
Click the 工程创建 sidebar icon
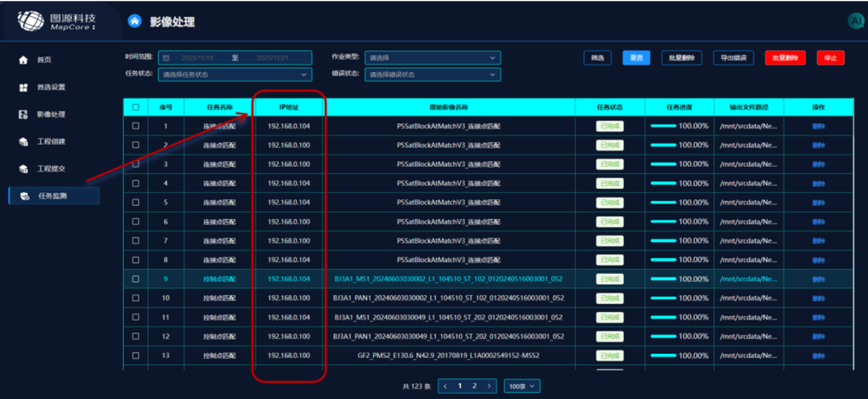coord(23,142)
